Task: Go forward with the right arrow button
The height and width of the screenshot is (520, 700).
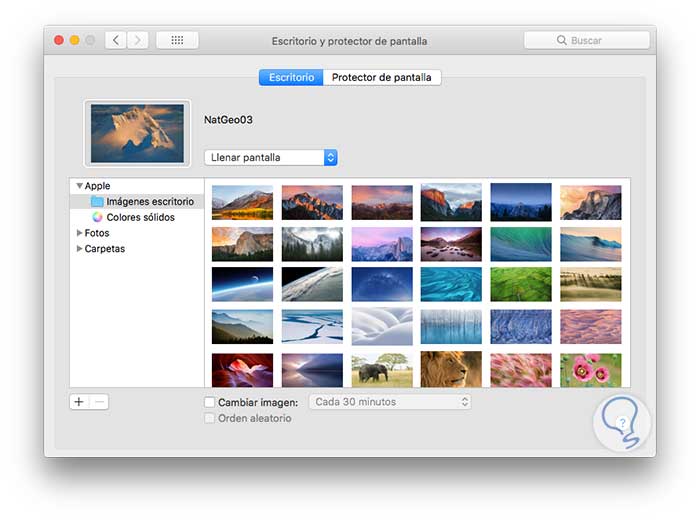Action: (x=138, y=41)
